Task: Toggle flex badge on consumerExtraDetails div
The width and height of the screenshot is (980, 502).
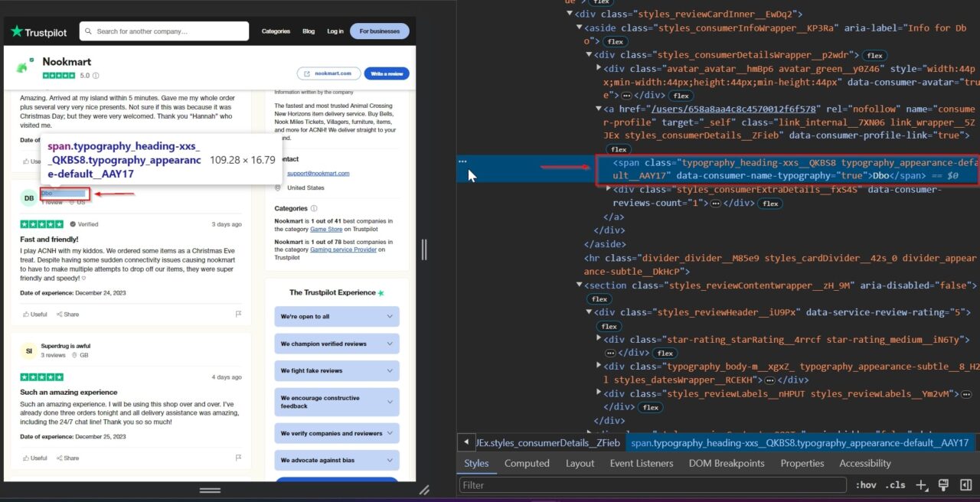Action: coord(770,204)
